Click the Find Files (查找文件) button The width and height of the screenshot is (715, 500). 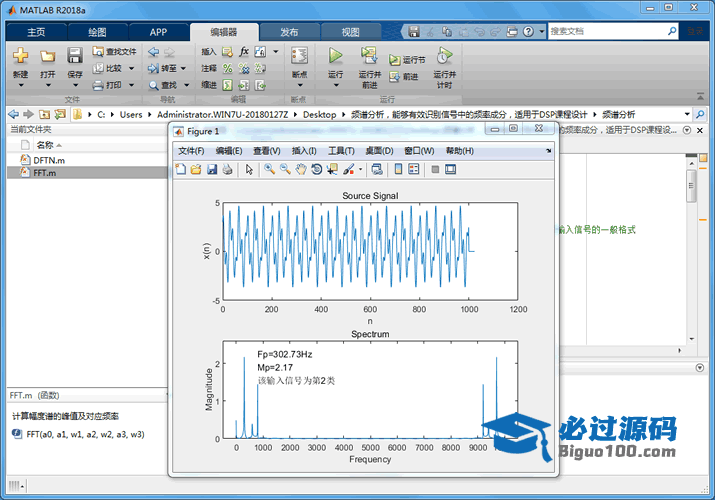[x=114, y=52]
